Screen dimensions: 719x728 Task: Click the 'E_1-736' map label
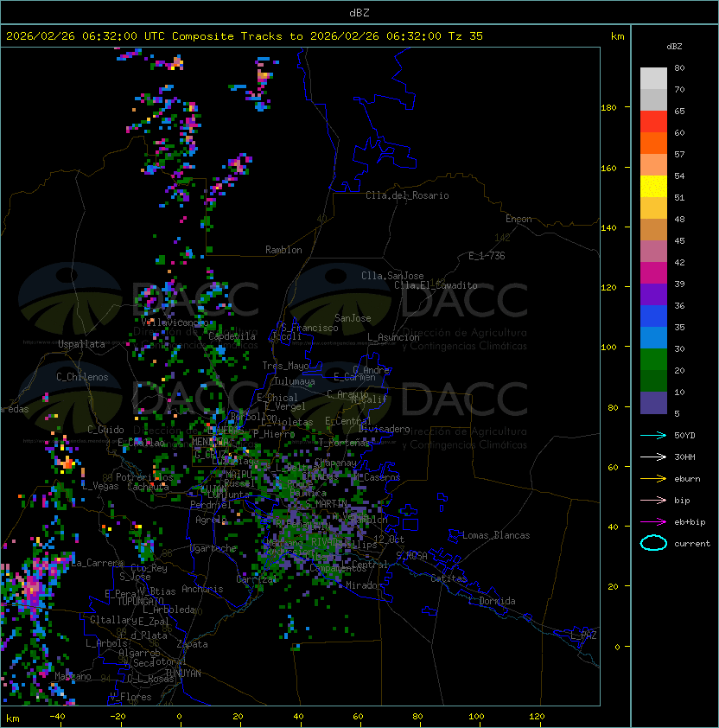pyautogui.click(x=487, y=256)
